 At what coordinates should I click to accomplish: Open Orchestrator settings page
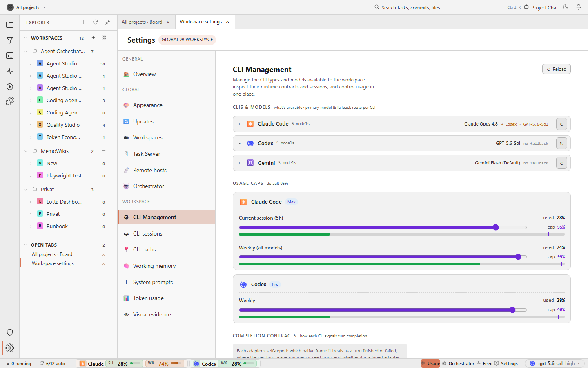pos(167,186)
